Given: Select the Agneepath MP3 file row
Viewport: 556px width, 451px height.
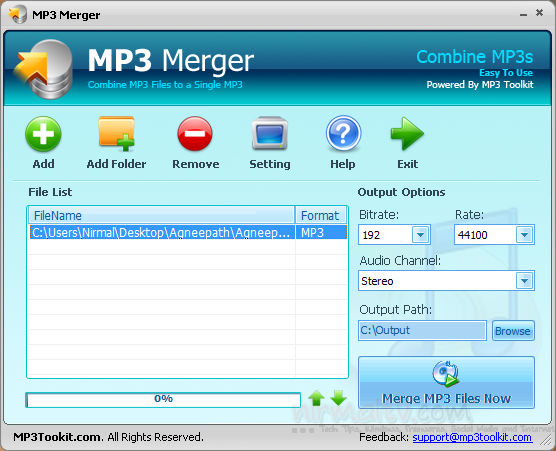Looking at the screenshot, I should pos(188,233).
